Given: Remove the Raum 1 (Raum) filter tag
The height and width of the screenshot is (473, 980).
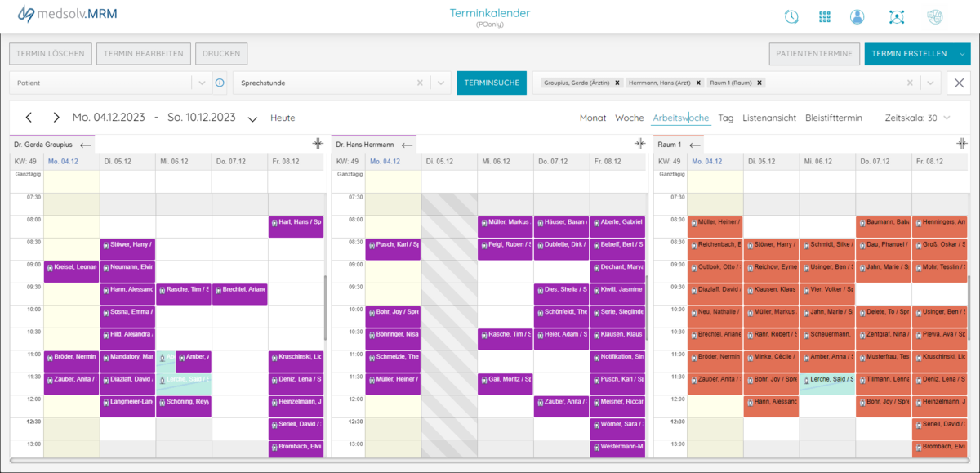Looking at the screenshot, I should 759,83.
